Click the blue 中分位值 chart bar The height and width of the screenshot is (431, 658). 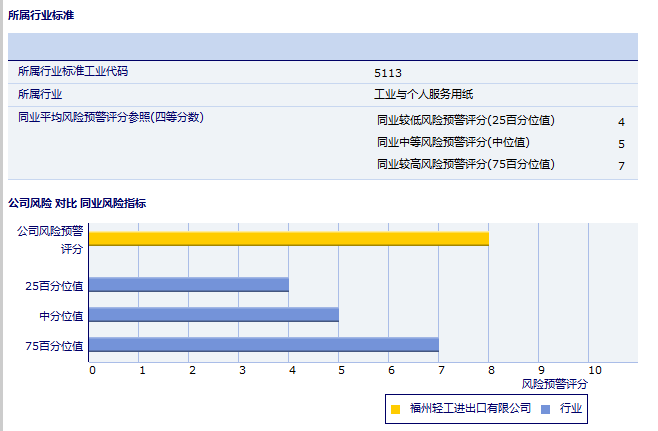point(213,315)
